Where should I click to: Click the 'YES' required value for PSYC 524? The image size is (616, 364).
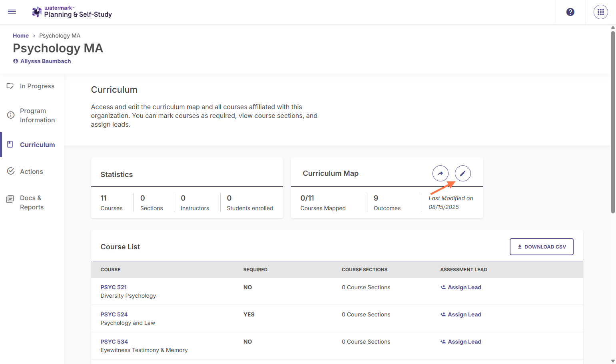pyautogui.click(x=249, y=314)
